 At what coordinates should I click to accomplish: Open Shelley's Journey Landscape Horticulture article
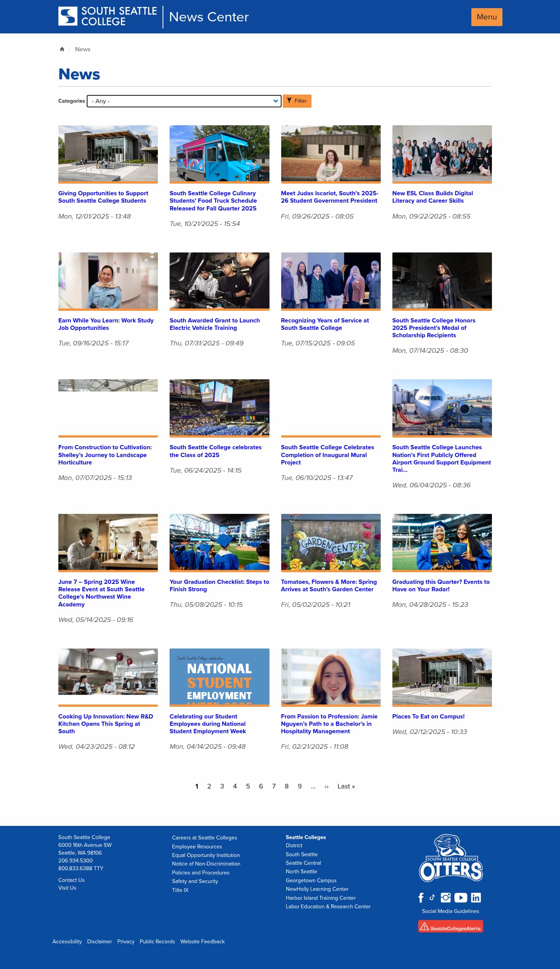click(105, 455)
